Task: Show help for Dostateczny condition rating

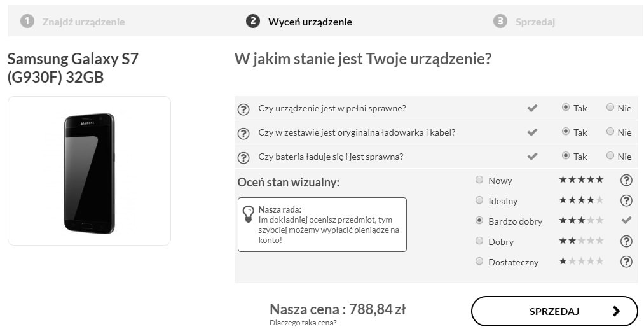Action: pos(626,262)
